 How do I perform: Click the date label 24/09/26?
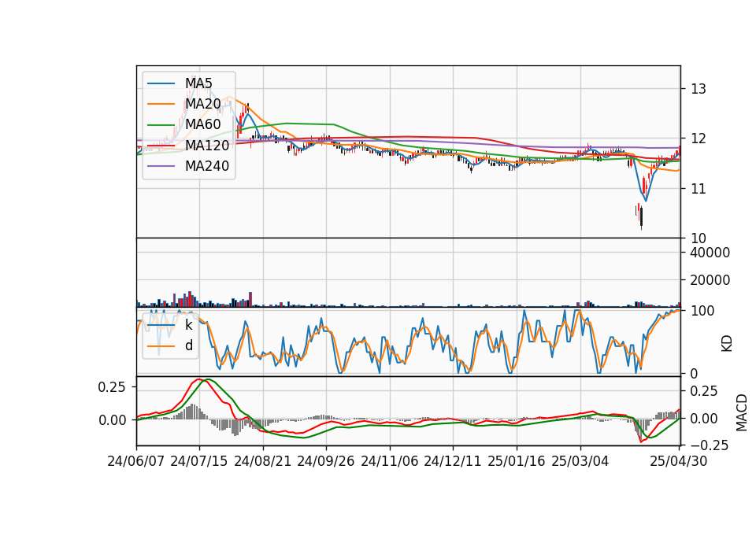tap(326, 461)
